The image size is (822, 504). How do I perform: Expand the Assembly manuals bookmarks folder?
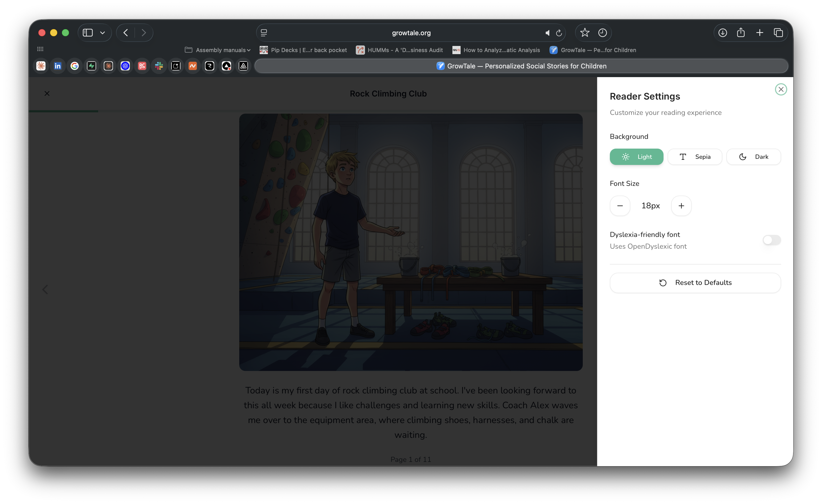click(x=217, y=50)
